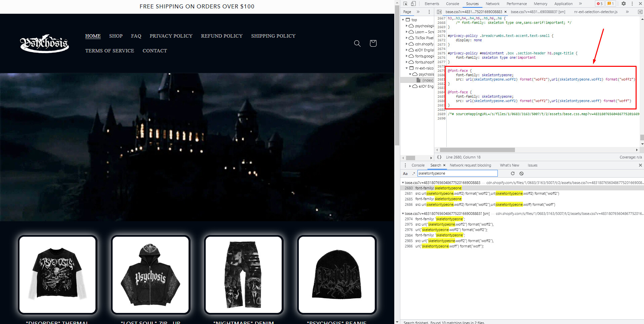Click the refresh search icon
The width and height of the screenshot is (644, 324).
[513, 174]
